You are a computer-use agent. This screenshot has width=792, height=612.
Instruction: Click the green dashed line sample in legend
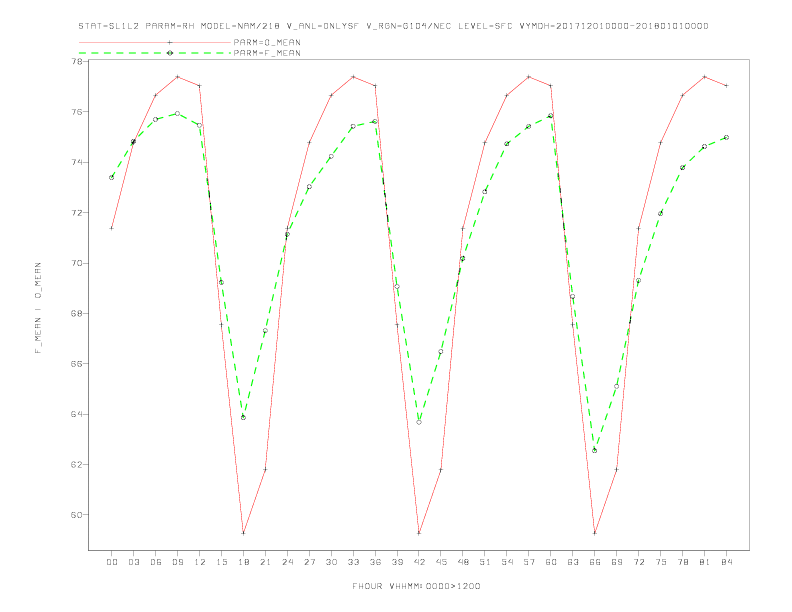[x=155, y=53]
